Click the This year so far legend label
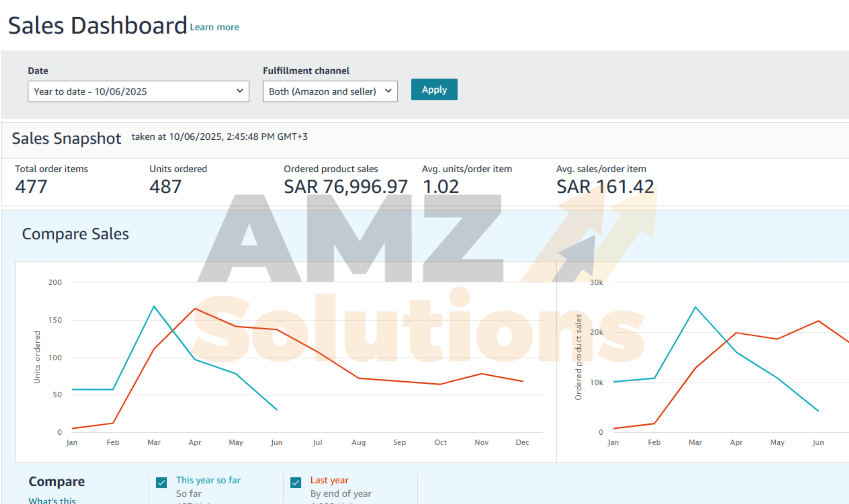The height and width of the screenshot is (504, 849). [208, 480]
